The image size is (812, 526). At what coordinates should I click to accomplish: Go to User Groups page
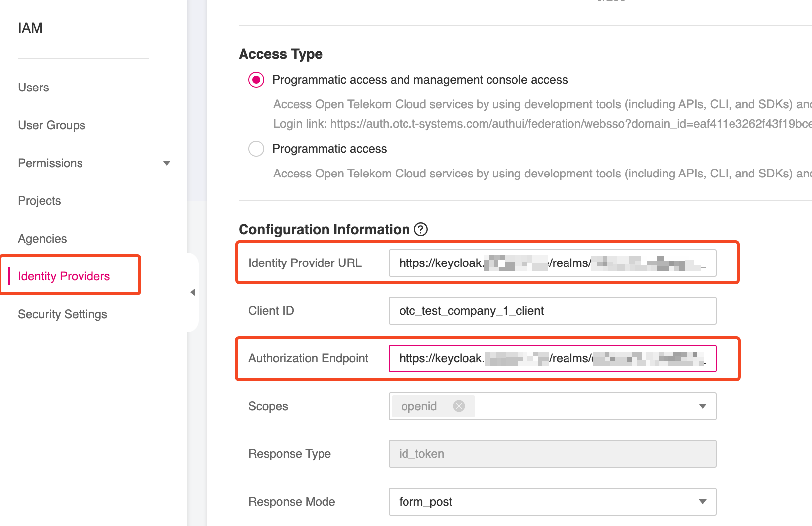click(x=52, y=125)
